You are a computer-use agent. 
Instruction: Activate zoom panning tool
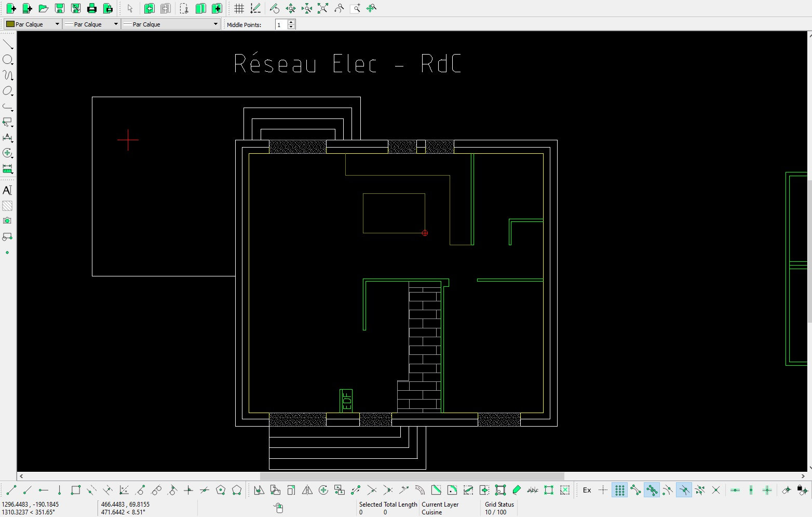click(371, 8)
